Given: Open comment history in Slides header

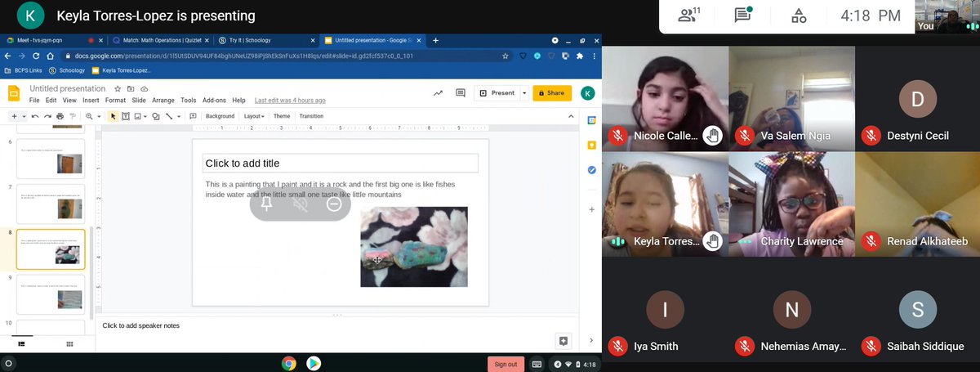Looking at the screenshot, I should tap(461, 93).
